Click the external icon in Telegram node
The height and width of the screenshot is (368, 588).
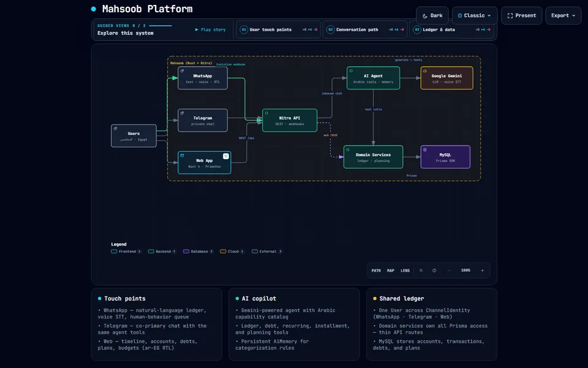pos(182,113)
